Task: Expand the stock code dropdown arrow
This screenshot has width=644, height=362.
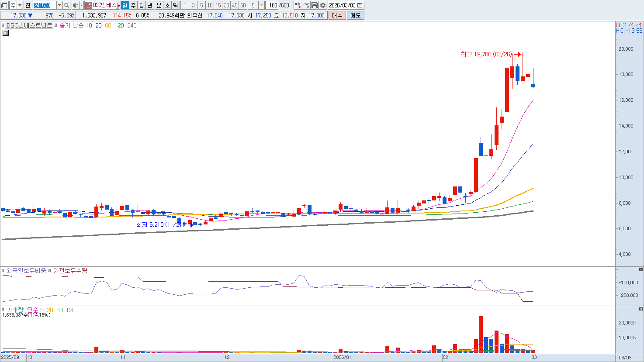Action: (x=59, y=5)
